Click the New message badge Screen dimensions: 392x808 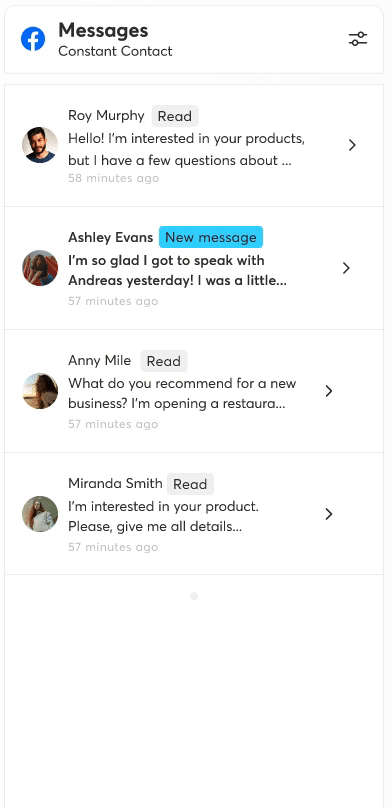point(211,237)
